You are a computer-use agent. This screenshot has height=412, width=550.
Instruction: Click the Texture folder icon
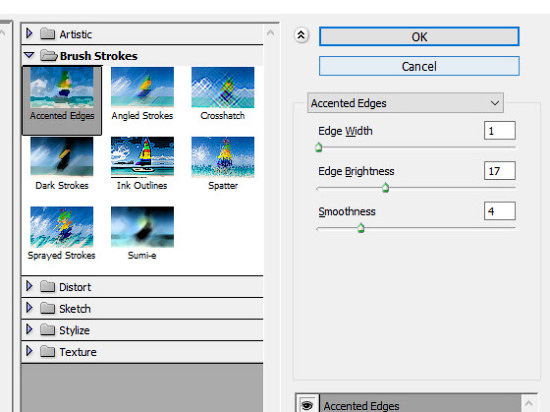(47, 351)
